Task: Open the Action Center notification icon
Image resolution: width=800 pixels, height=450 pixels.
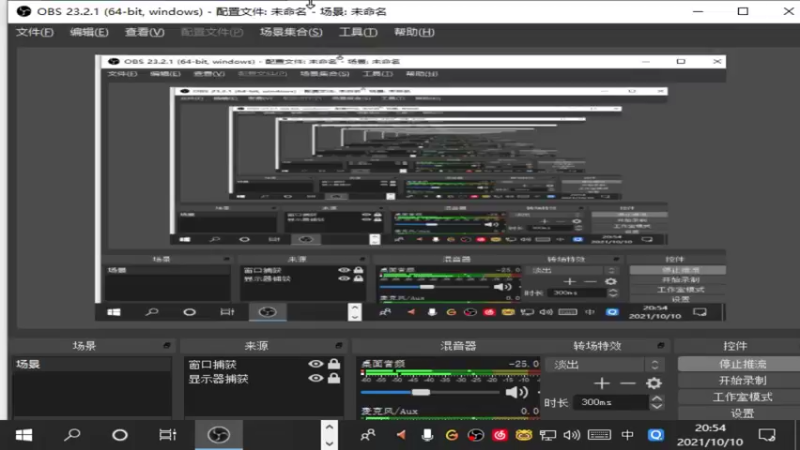Action: pyautogui.click(x=767, y=435)
